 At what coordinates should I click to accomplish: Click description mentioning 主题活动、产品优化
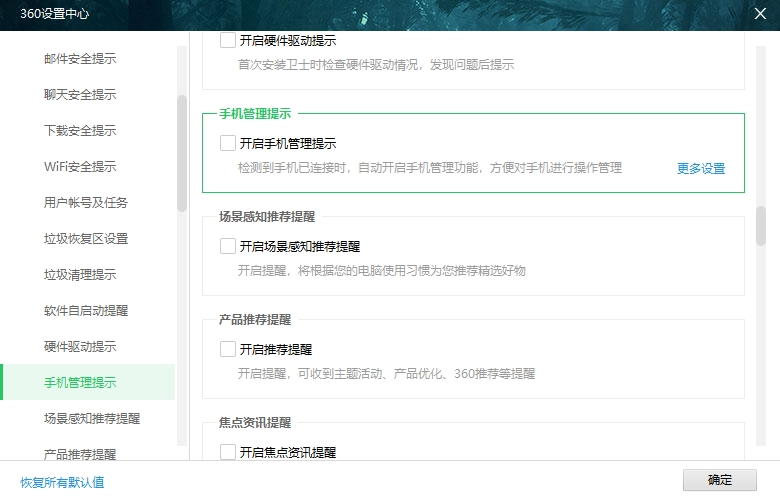pos(386,374)
